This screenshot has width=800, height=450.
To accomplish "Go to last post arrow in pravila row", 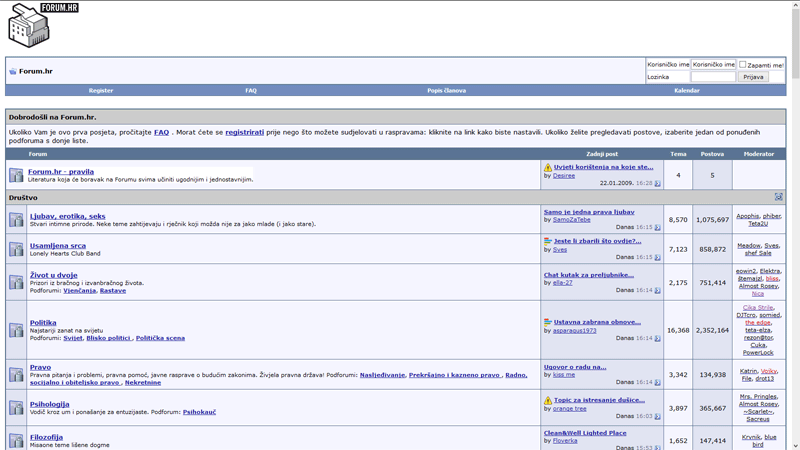I will [658, 184].
